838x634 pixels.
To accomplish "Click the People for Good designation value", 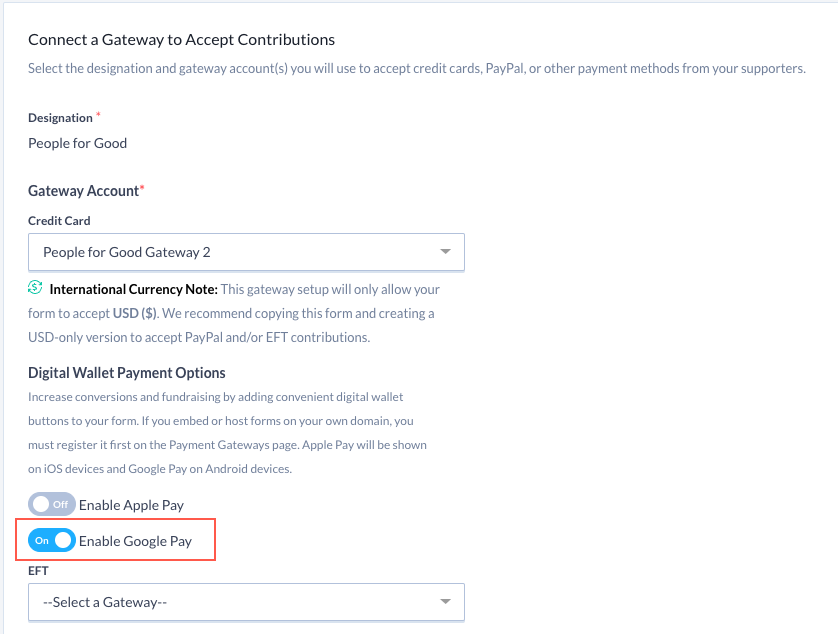I will click(x=77, y=143).
